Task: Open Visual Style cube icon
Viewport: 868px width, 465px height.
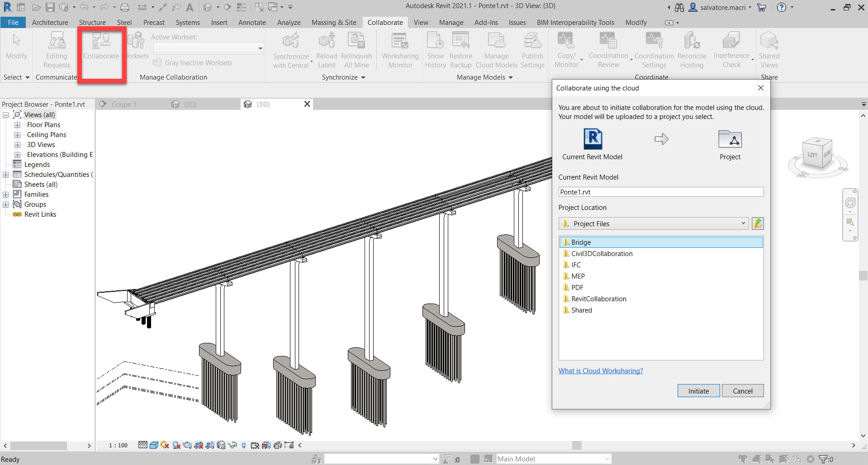Action: (154, 445)
